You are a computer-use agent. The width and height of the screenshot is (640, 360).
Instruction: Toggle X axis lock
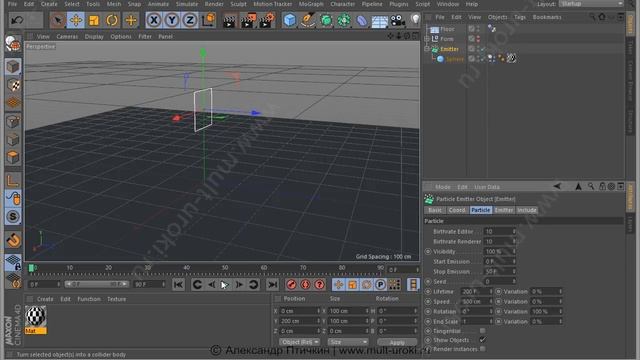pos(153,20)
